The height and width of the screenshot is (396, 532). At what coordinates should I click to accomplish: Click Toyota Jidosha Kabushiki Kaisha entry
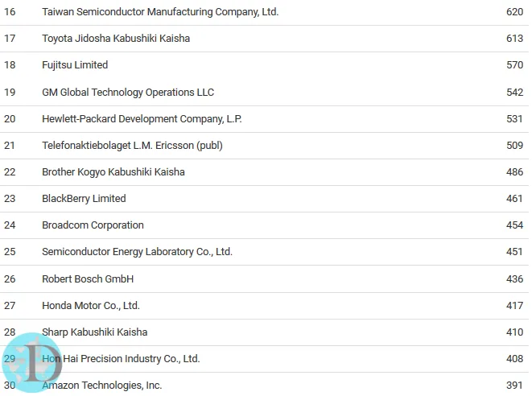click(x=116, y=39)
